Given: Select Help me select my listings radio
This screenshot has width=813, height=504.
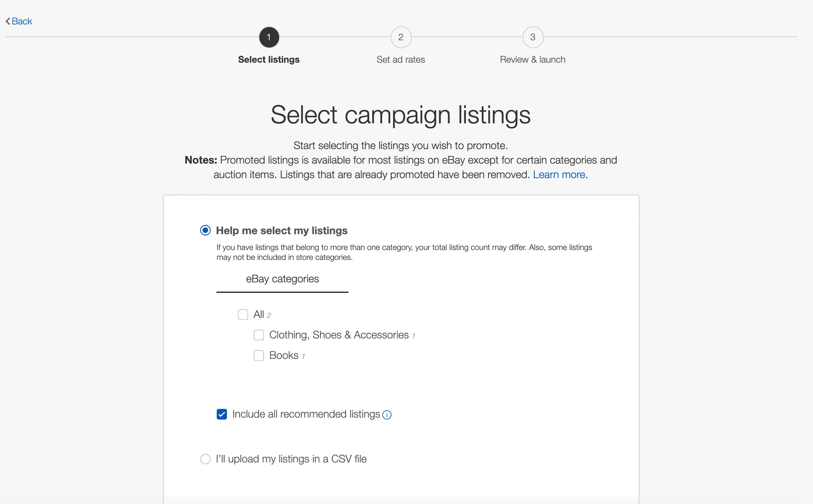Looking at the screenshot, I should tap(205, 230).
